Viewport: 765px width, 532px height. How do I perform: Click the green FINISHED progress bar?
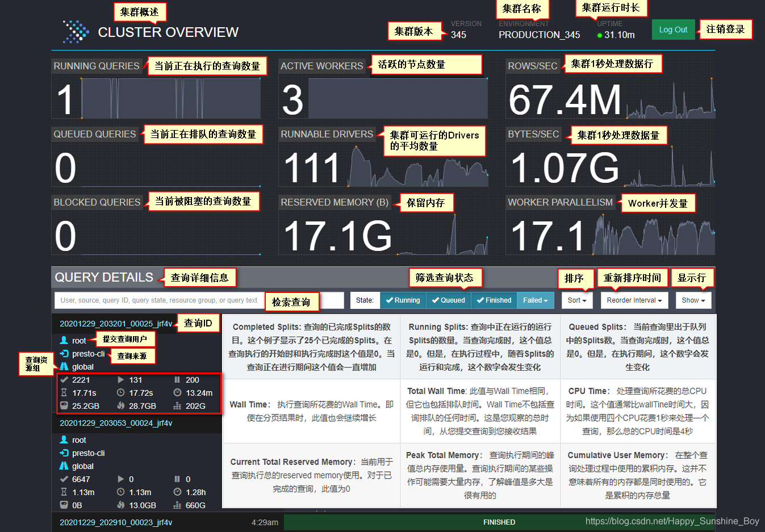[x=499, y=522]
